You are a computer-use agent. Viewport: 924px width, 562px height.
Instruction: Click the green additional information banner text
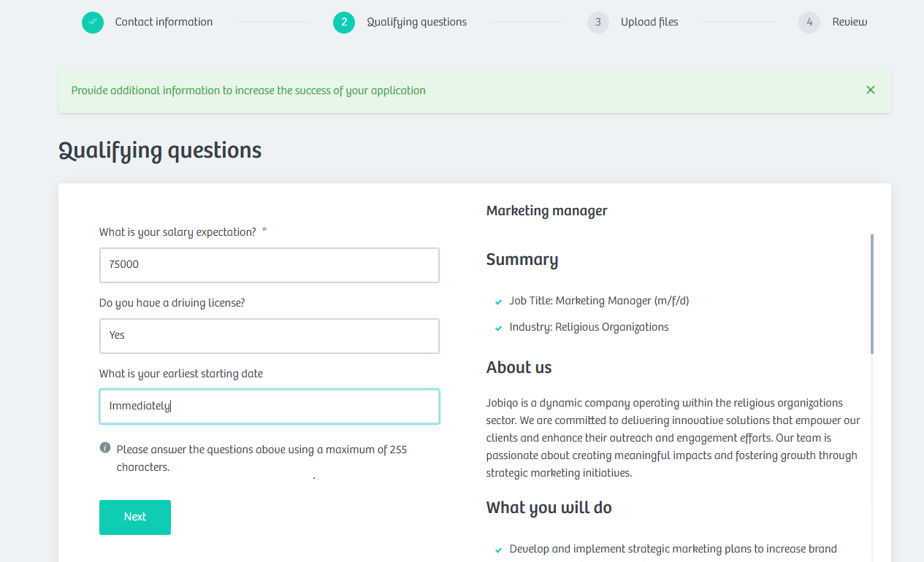(248, 91)
